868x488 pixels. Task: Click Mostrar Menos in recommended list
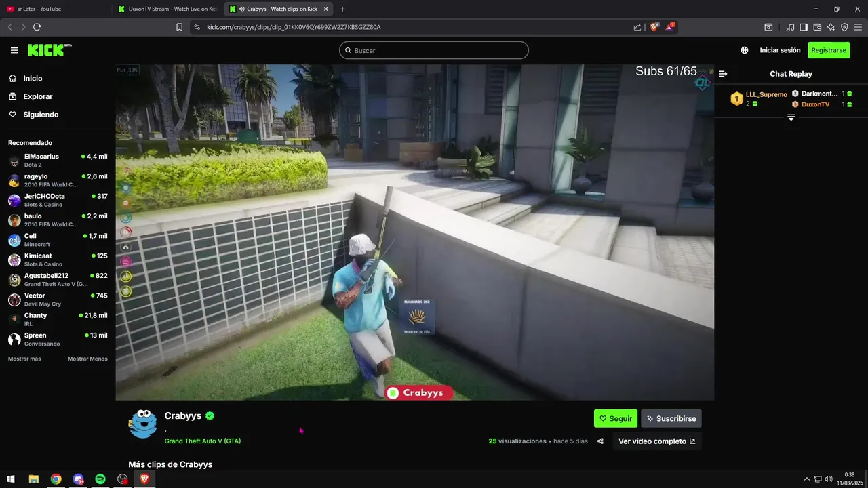coord(87,359)
